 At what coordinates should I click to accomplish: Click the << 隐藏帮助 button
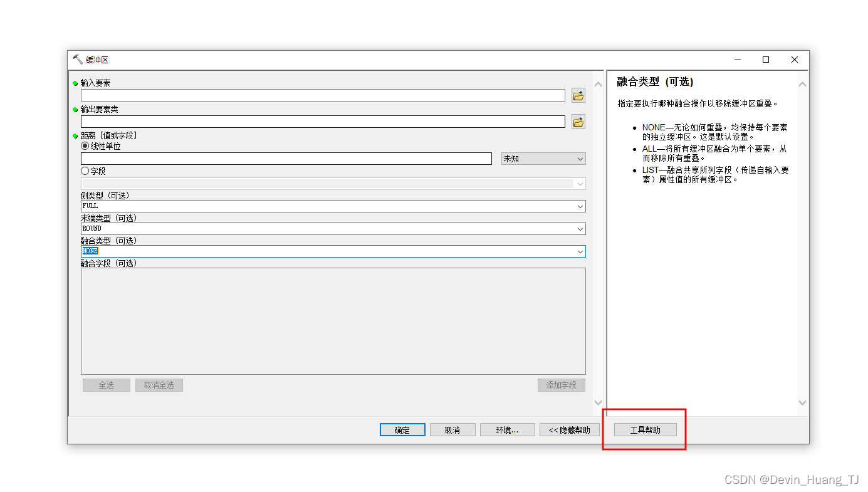point(570,430)
